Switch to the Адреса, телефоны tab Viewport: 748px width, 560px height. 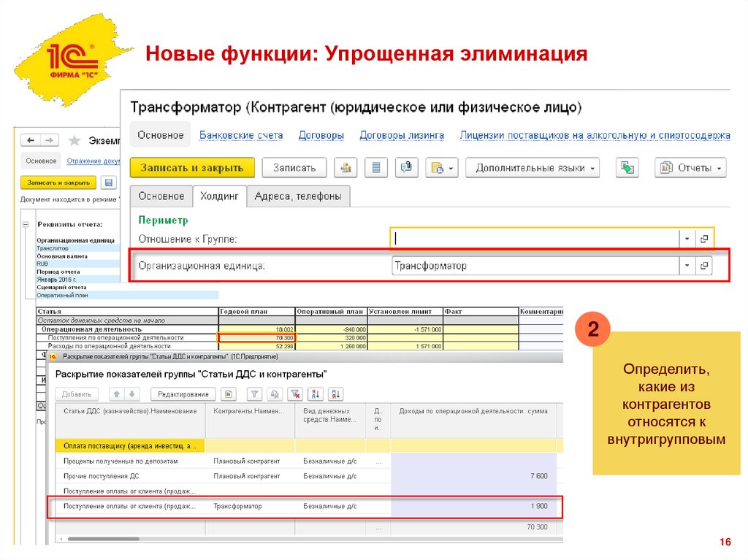pyautogui.click(x=298, y=196)
